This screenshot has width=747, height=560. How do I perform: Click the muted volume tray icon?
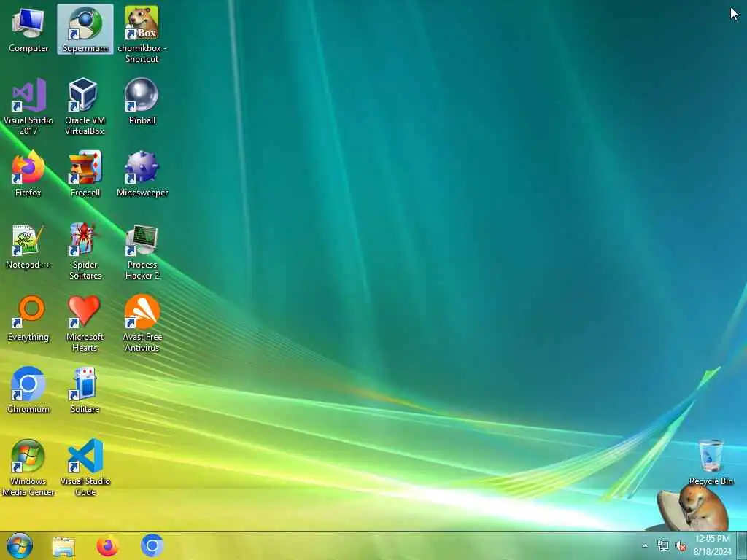tap(681, 546)
